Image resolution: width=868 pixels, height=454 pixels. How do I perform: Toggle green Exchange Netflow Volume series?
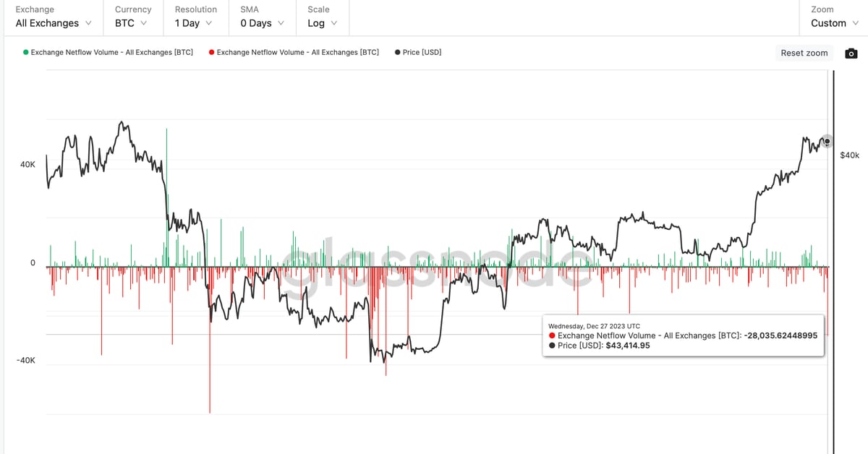pyautogui.click(x=112, y=53)
